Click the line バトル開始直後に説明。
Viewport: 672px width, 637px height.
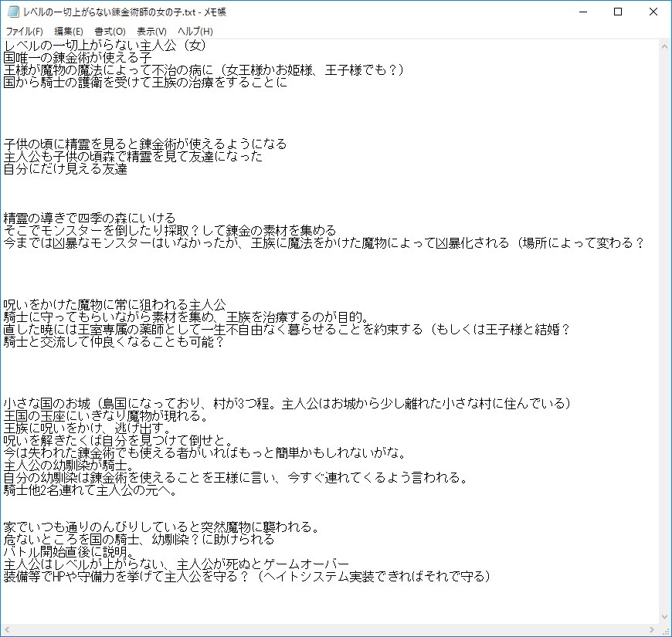pyautogui.click(x=70, y=552)
